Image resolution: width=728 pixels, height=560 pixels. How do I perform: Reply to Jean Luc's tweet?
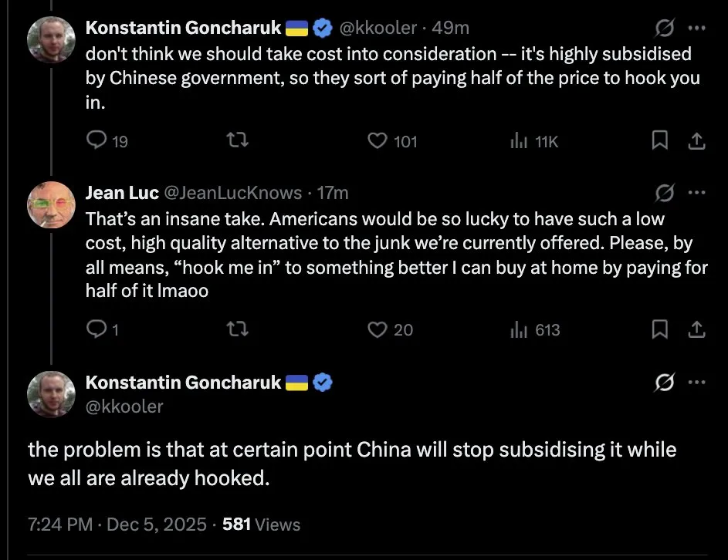coord(96,329)
